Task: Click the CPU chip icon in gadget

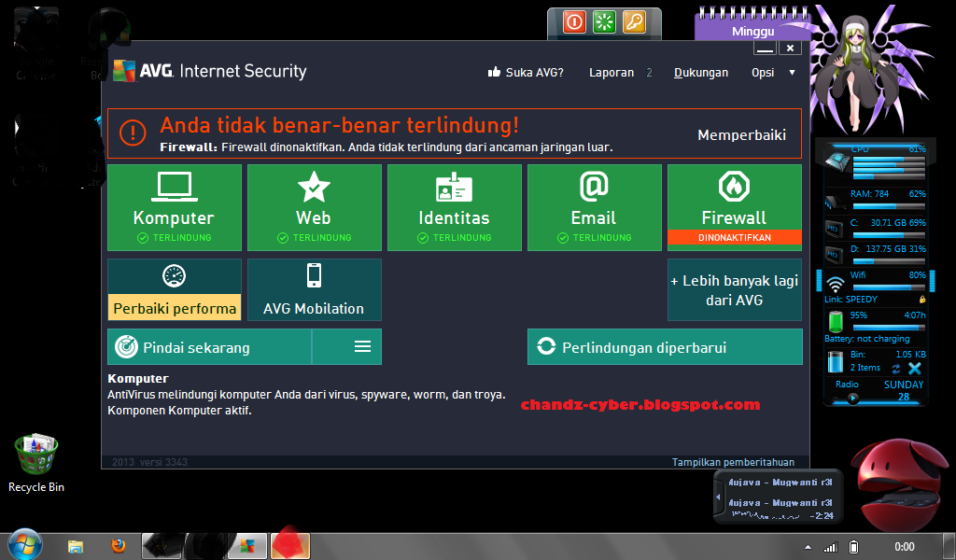Action: click(x=836, y=161)
